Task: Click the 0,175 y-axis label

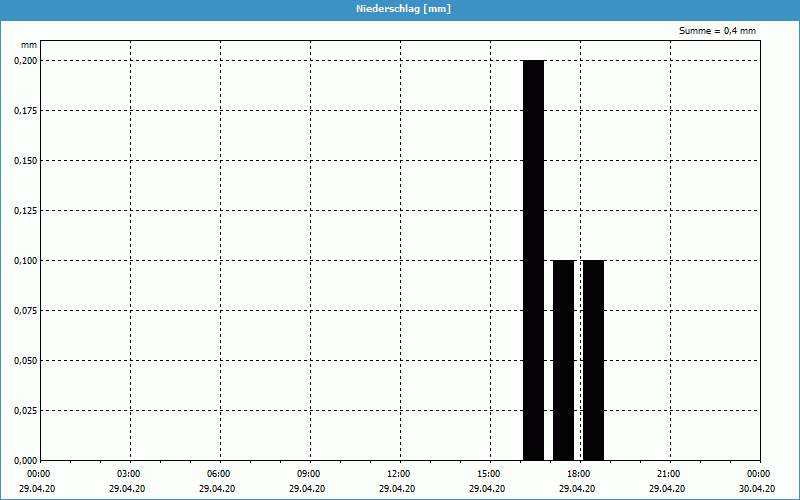Action: pyautogui.click(x=26, y=111)
